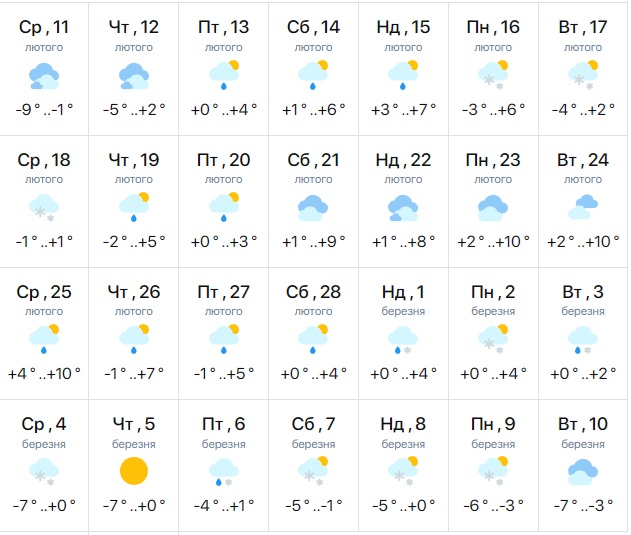Image resolution: width=631 pixels, height=535 pixels.
Task: Click the snow cloud icon for Wednesday, February 18
Action: 43,207
